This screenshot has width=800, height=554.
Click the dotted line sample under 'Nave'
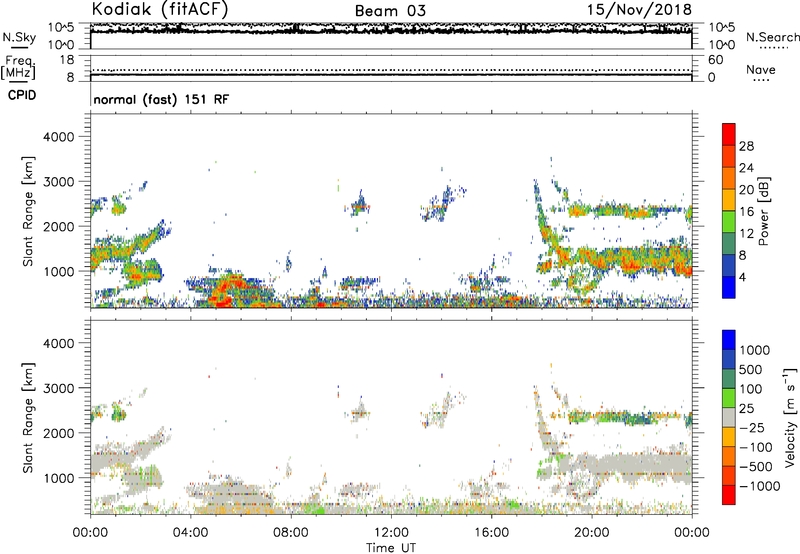pos(762,80)
